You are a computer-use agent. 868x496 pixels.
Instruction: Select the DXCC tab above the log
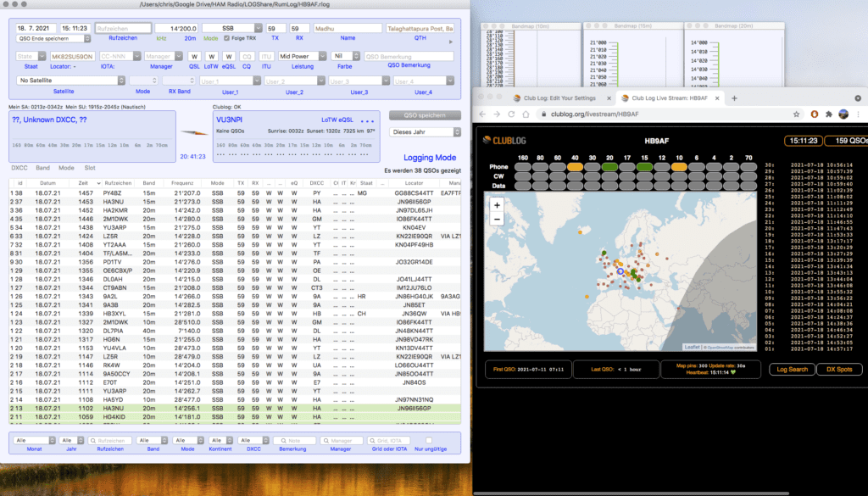(x=18, y=168)
